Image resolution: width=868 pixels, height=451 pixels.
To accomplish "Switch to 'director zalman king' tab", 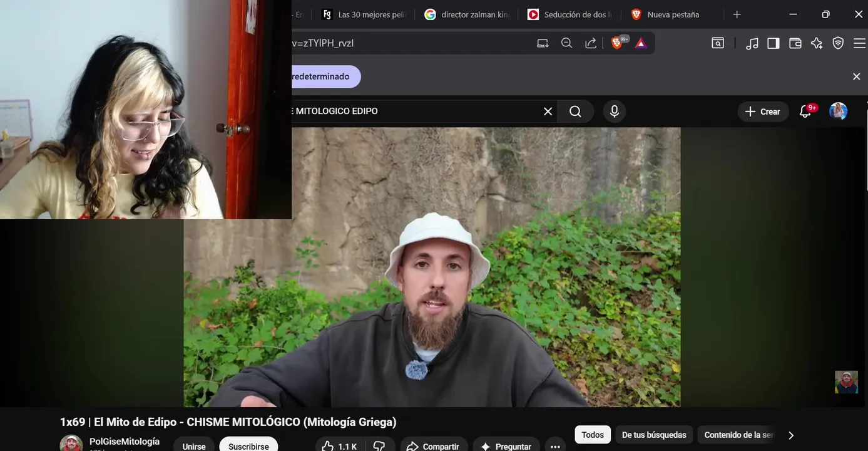I will click(467, 14).
